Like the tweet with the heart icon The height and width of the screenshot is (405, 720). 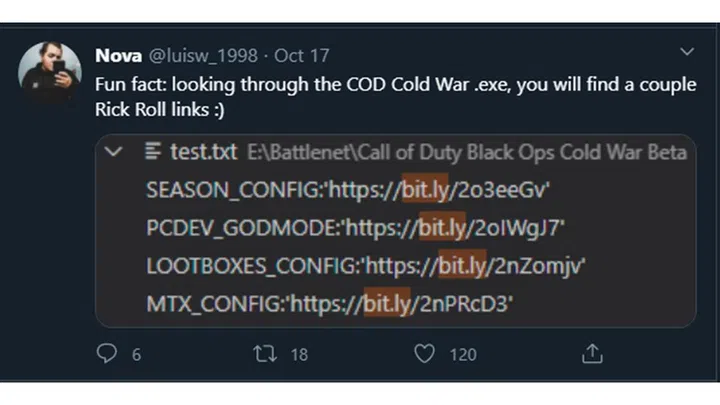424,354
